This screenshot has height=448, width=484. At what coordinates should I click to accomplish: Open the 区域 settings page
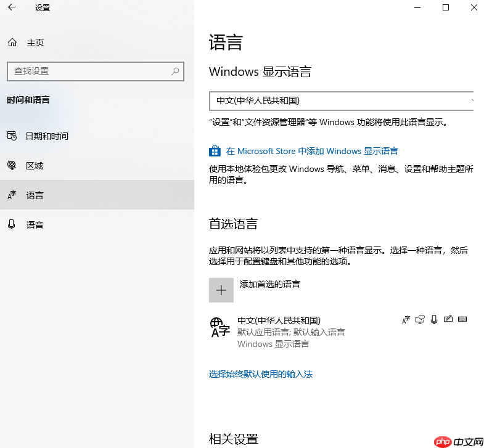[x=97, y=165]
